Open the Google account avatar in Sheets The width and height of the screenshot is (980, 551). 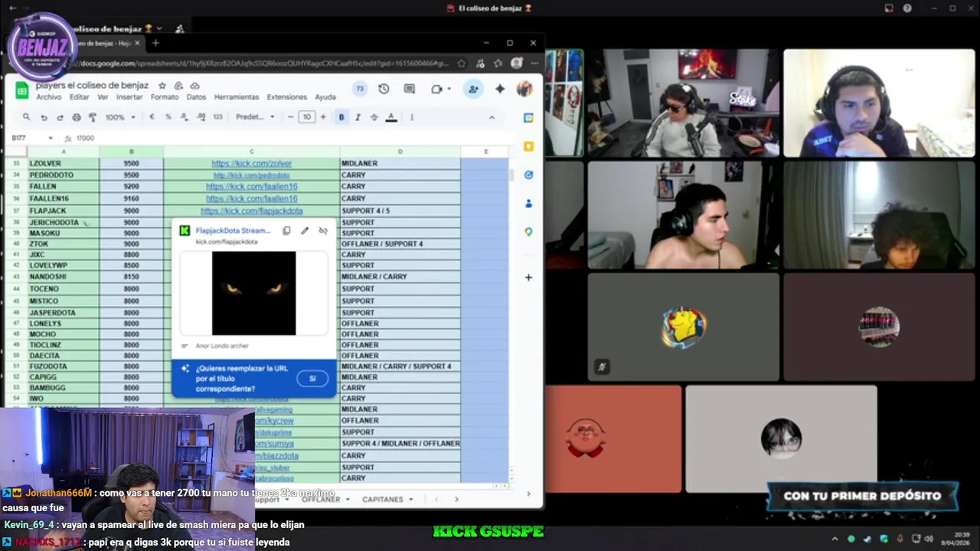[524, 89]
